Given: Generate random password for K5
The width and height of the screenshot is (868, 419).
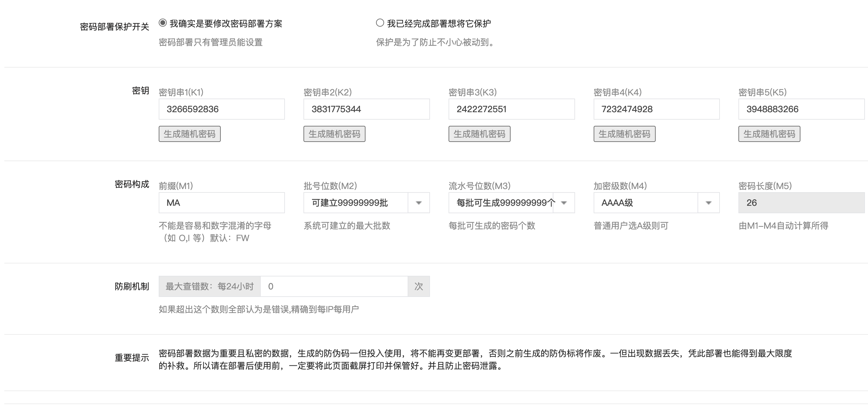Looking at the screenshot, I should point(769,134).
